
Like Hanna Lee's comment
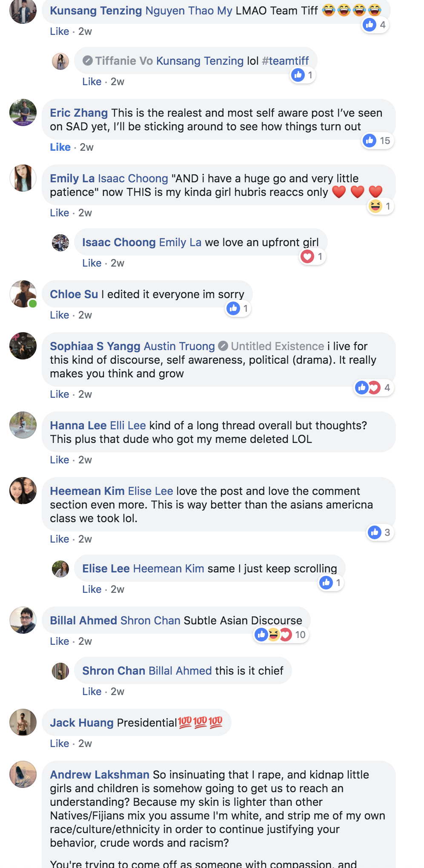coord(60,460)
